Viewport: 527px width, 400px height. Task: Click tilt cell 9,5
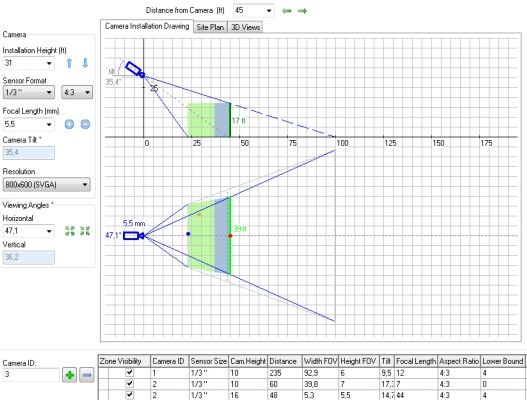coord(387,373)
